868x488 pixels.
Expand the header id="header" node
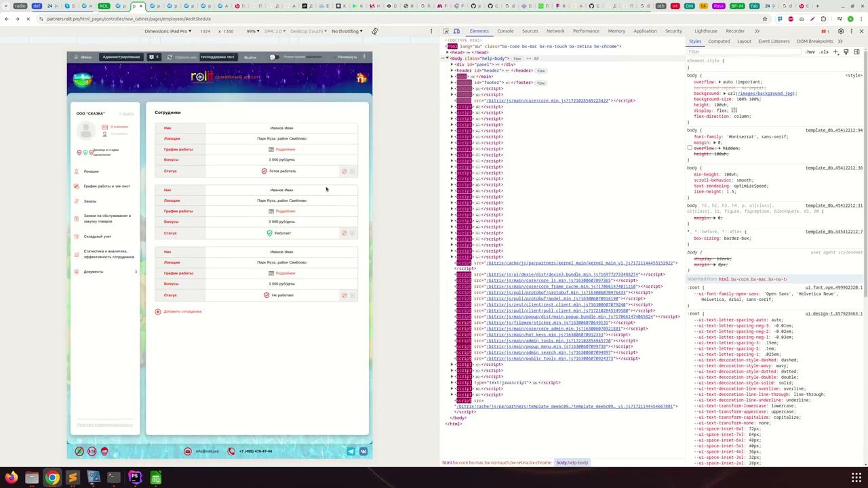pos(452,70)
